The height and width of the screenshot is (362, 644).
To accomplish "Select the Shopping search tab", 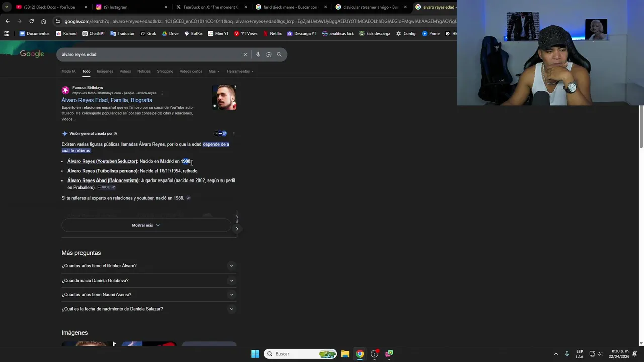I will 165,71.
